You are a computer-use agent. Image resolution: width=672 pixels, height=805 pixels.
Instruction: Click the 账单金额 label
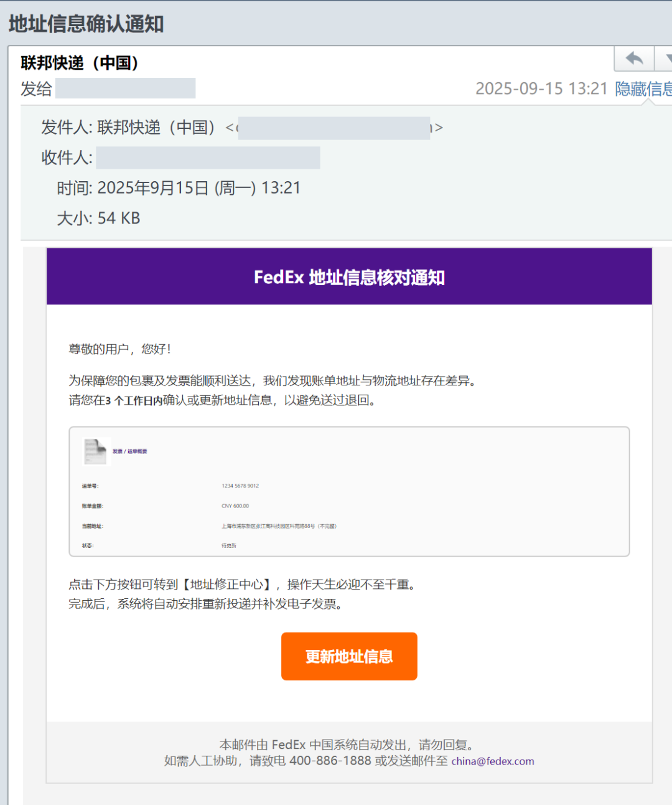(93, 506)
